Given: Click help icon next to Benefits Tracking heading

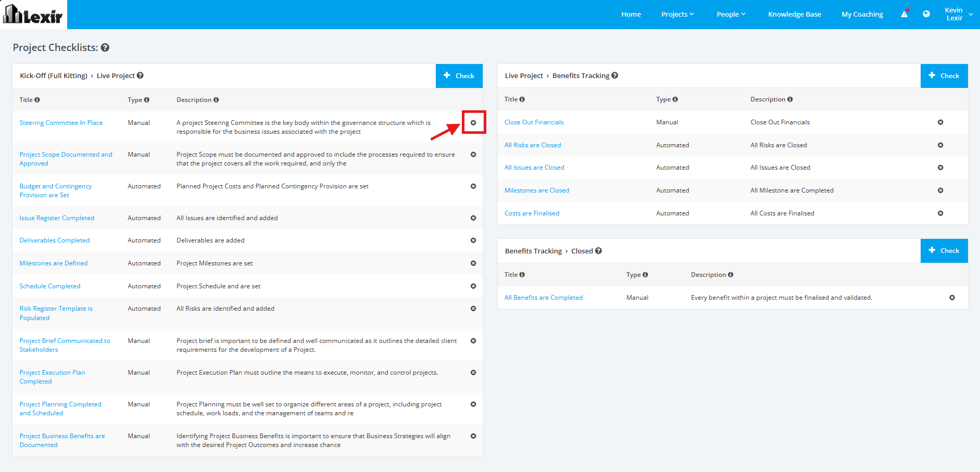Looking at the screenshot, I should point(615,75).
